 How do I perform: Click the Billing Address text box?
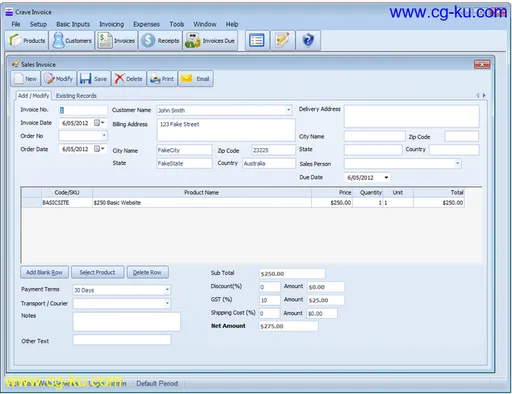(226, 130)
